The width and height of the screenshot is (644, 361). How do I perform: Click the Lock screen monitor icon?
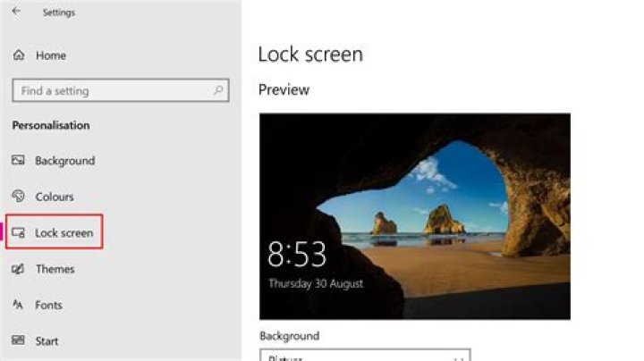coord(19,233)
